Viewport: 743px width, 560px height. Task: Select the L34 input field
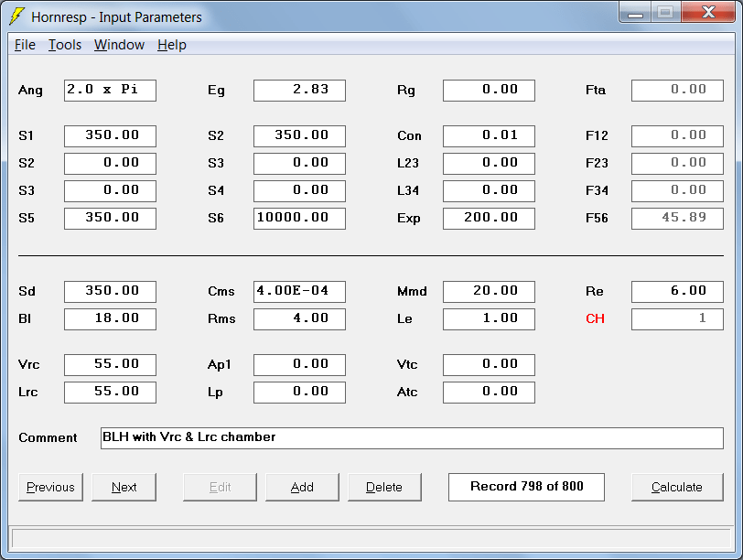[x=489, y=191]
